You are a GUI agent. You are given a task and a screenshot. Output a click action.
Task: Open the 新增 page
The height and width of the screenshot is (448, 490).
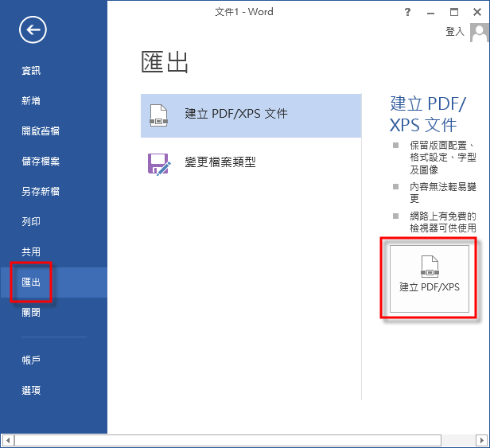pos(31,101)
